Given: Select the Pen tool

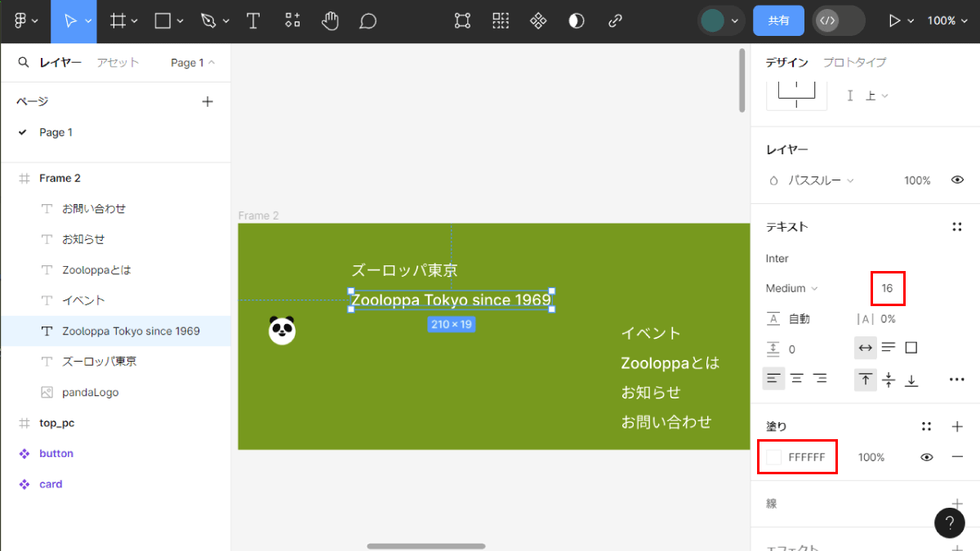Looking at the screenshot, I should click(x=209, y=21).
